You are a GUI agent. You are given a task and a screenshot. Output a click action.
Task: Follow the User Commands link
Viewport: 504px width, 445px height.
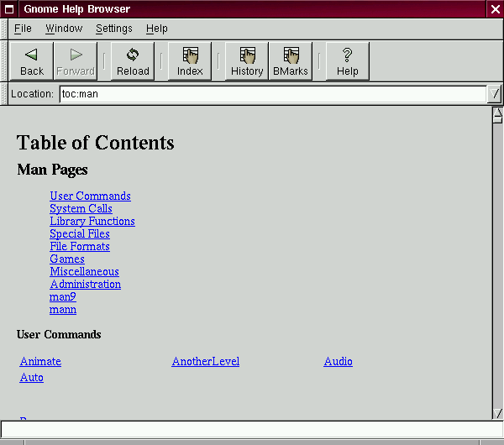[90, 196]
